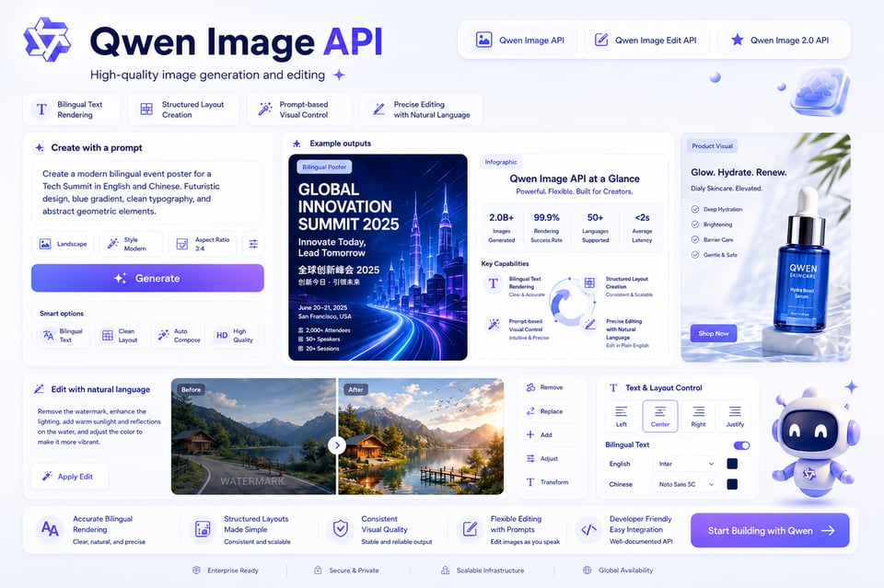The width and height of the screenshot is (884, 588).
Task: Select the Remove edit tool
Action: pyautogui.click(x=544, y=387)
